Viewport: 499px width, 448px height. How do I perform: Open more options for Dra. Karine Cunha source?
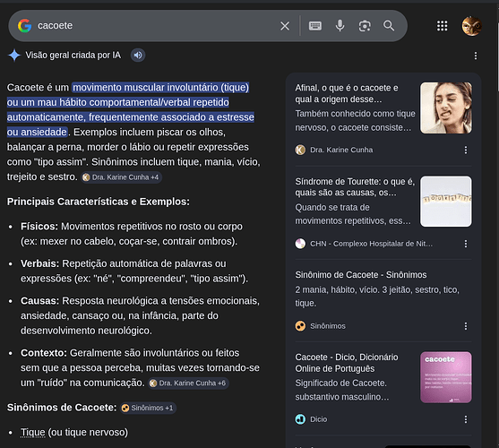466,150
